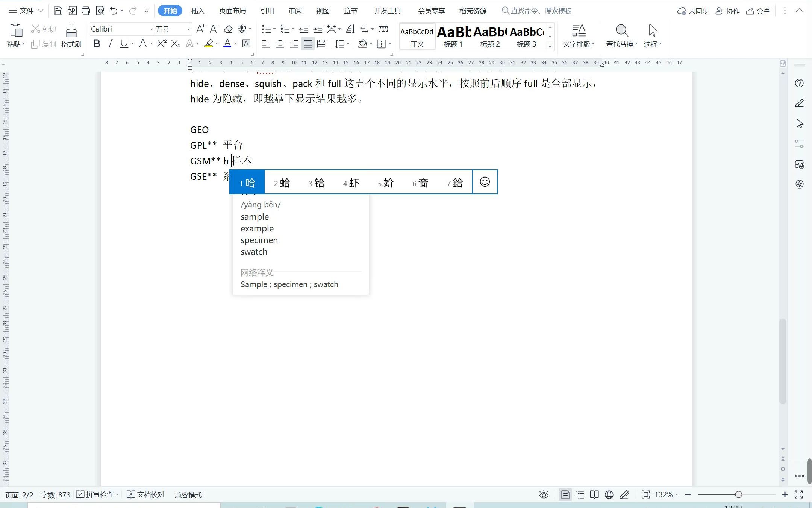
Task: Click distributed alignment icon
Action: [322, 44]
